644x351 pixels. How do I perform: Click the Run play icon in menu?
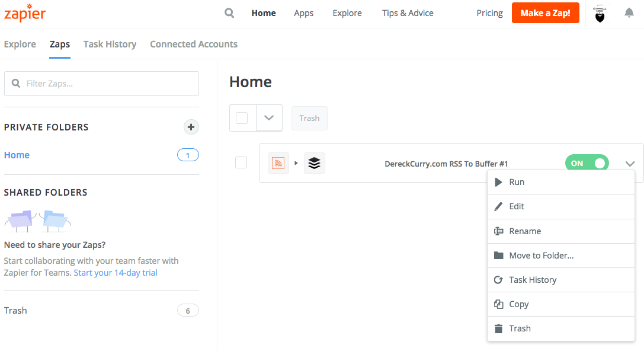tap(498, 182)
